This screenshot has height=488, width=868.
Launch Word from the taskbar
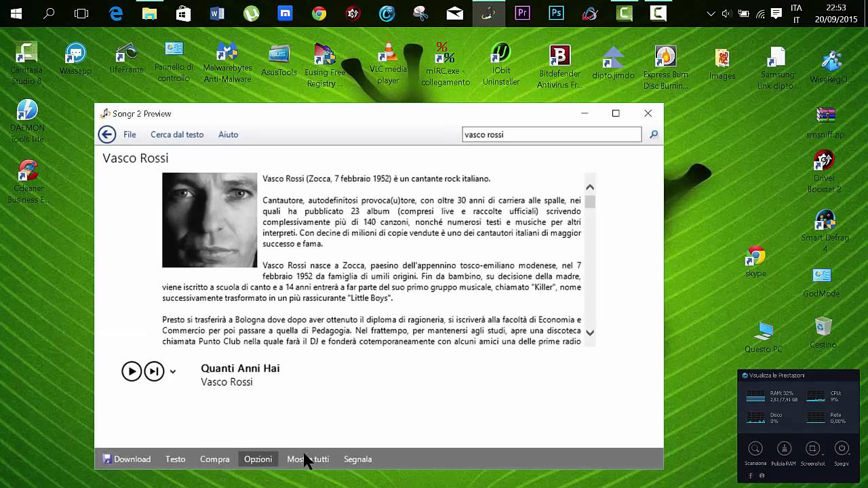click(x=218, y=14)
